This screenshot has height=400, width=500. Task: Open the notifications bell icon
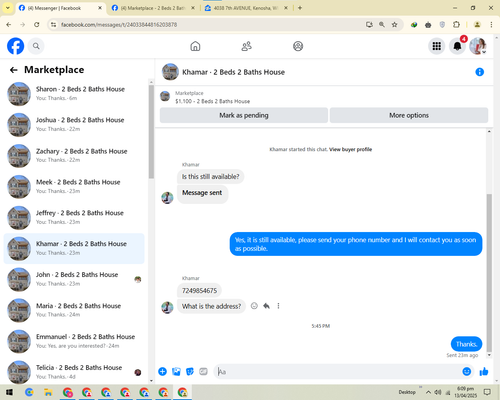(457, 46)
